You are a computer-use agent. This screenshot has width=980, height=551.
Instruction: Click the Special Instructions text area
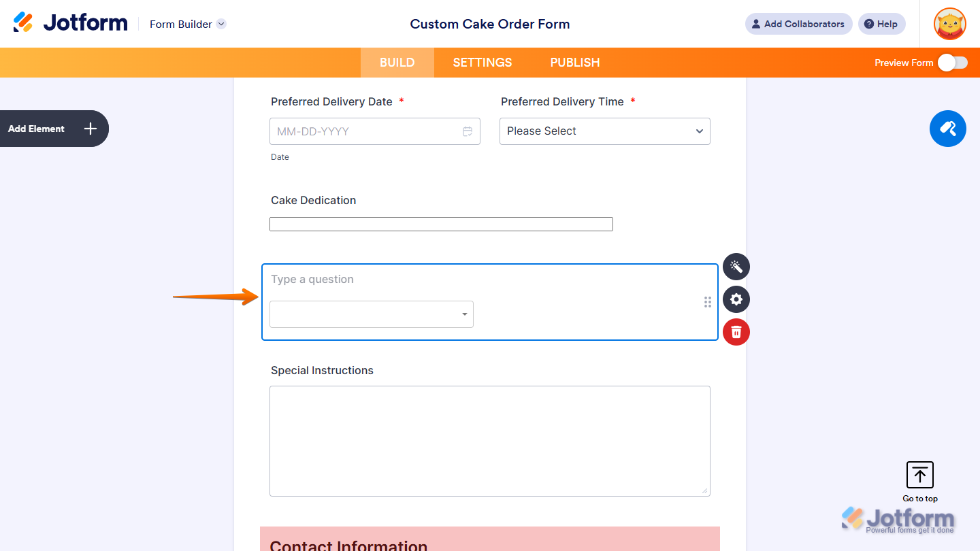pos(489,441)
